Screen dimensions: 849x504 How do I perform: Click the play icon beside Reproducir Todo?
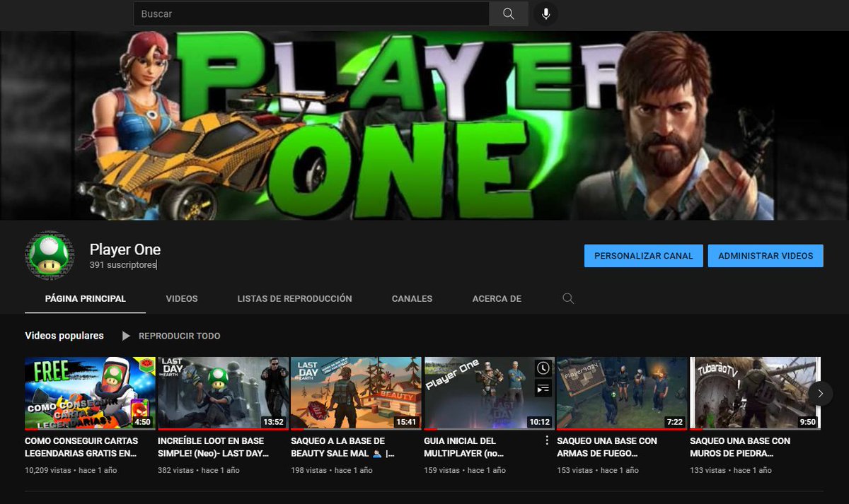(126, 336)
